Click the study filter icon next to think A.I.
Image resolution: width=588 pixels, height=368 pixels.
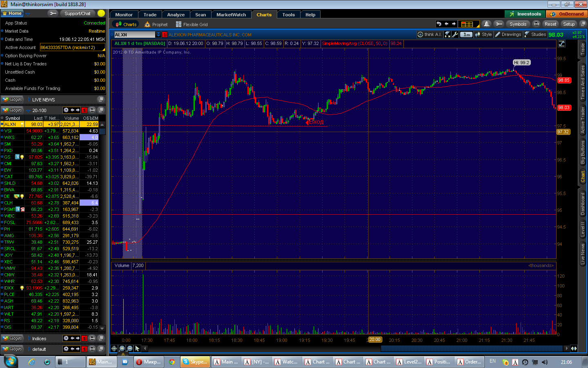click(448, 34)
